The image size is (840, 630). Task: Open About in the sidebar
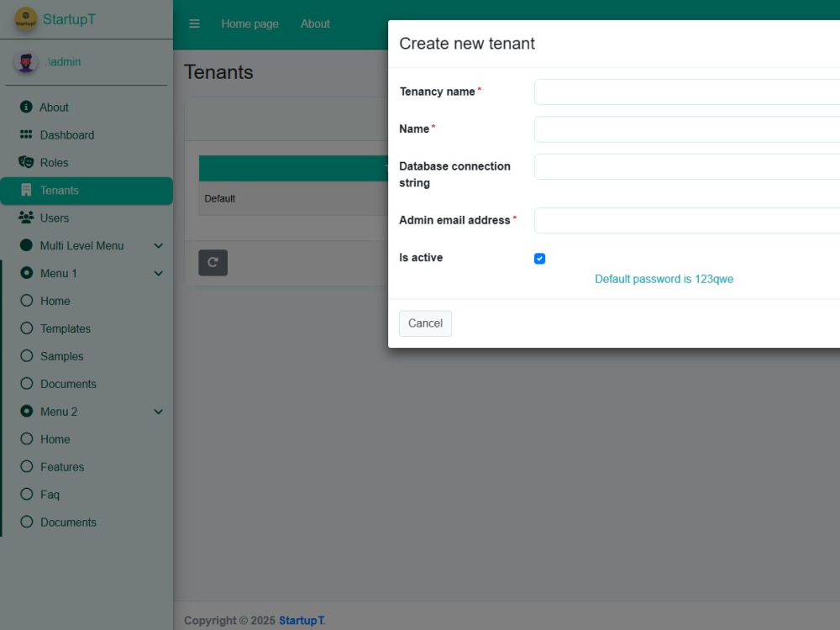click(x=87, y=108)
